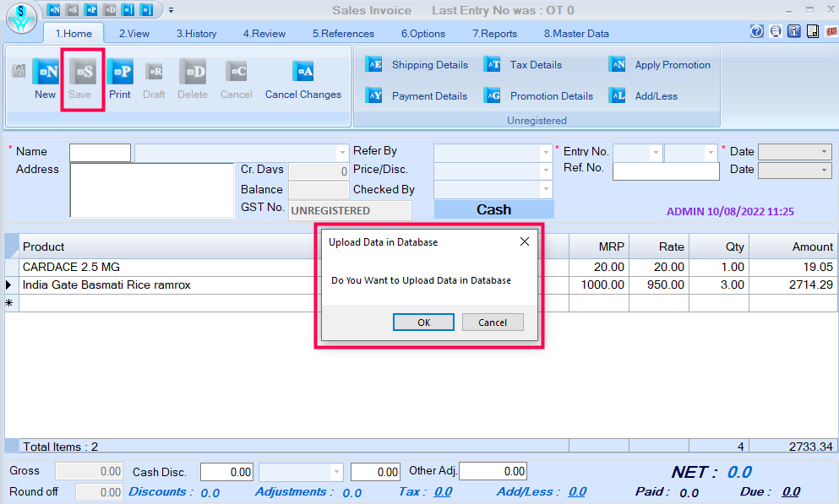The width and height of the screenshot is (839, 504).
Task: Open the Checked By dropdown
Action: [546, 189]
